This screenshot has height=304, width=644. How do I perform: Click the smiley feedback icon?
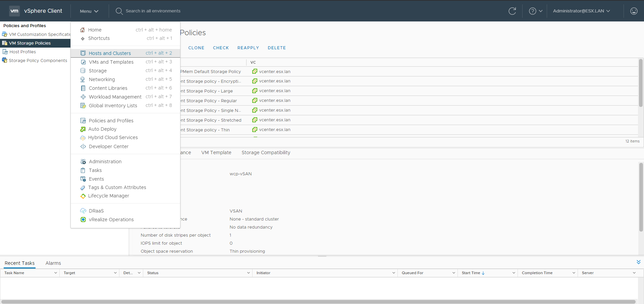634,11
